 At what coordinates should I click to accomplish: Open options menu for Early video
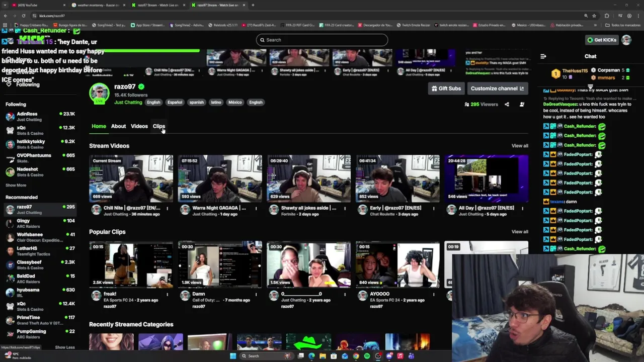click(434, 209)
